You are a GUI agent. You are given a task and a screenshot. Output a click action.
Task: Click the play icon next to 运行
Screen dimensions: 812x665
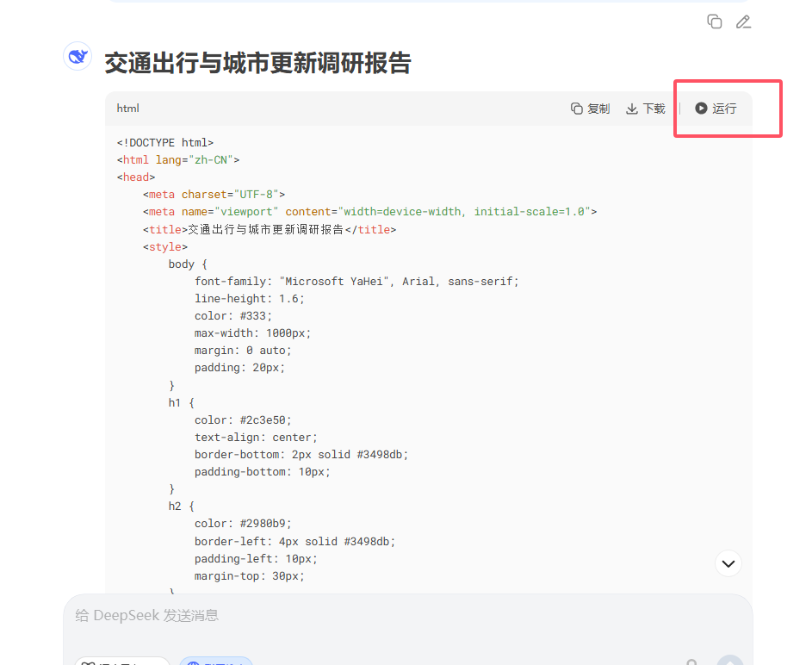point(702,109)
